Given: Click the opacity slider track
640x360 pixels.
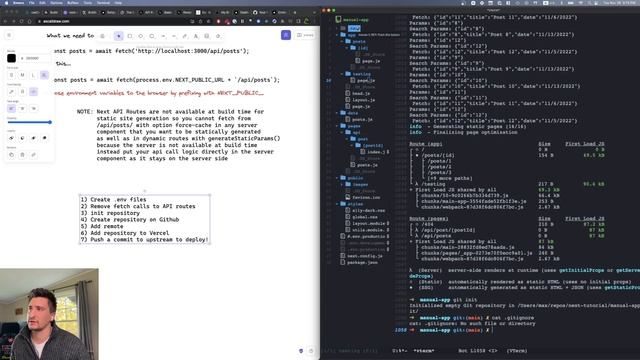Looking at the screenshot, I should coord(29,122).
